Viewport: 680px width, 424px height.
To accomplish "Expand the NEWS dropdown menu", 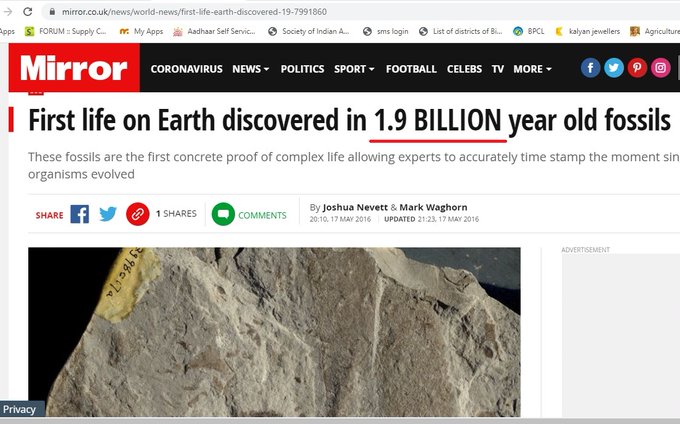I will 251,69.
